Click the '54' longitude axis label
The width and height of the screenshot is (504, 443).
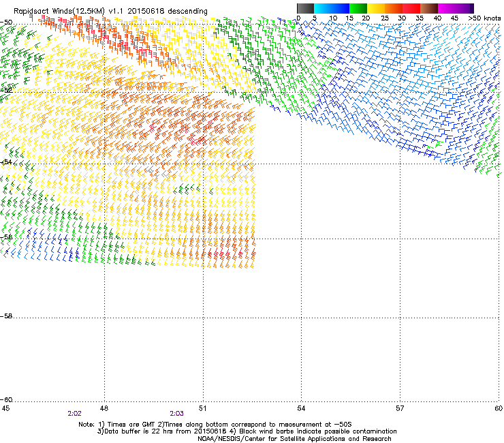(301, 408)
